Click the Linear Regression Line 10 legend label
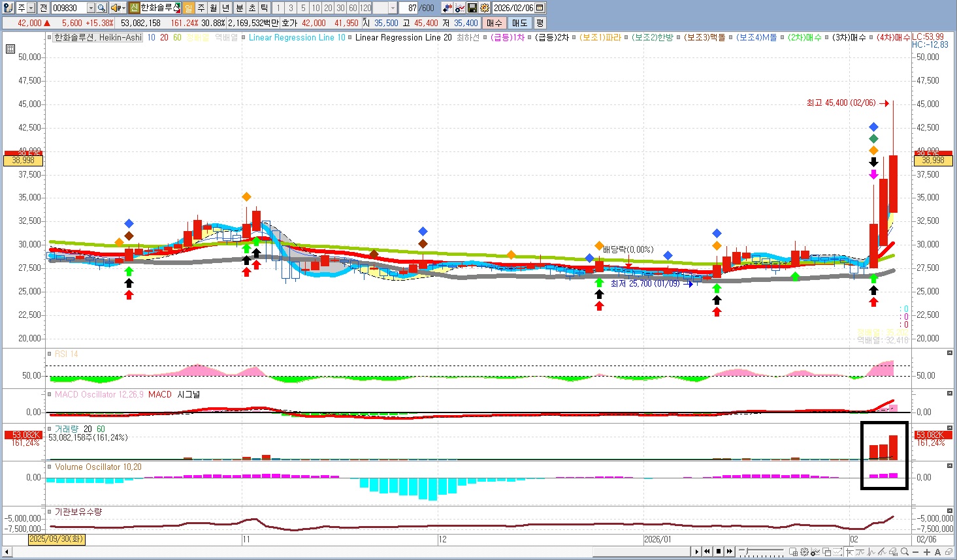The height and width of the screenshot is (560, 957). tap(297, 38)
